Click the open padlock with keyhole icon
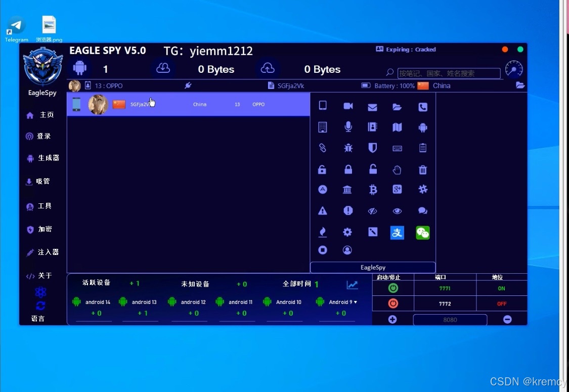 point(322,169)
